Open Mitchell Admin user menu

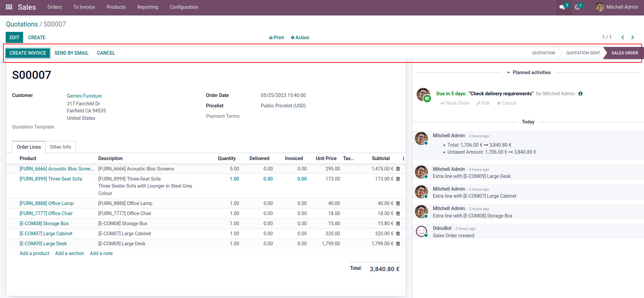[x=617, y=7]
